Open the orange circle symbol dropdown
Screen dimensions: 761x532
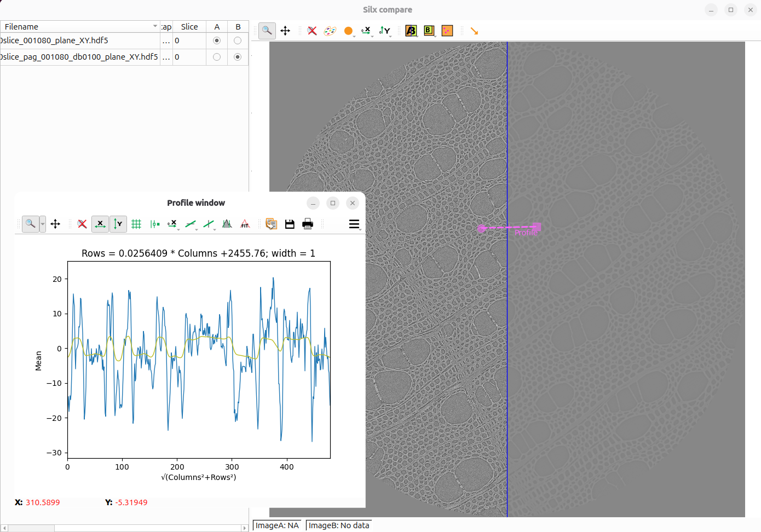pyautogui.click(x=349, y=31)
